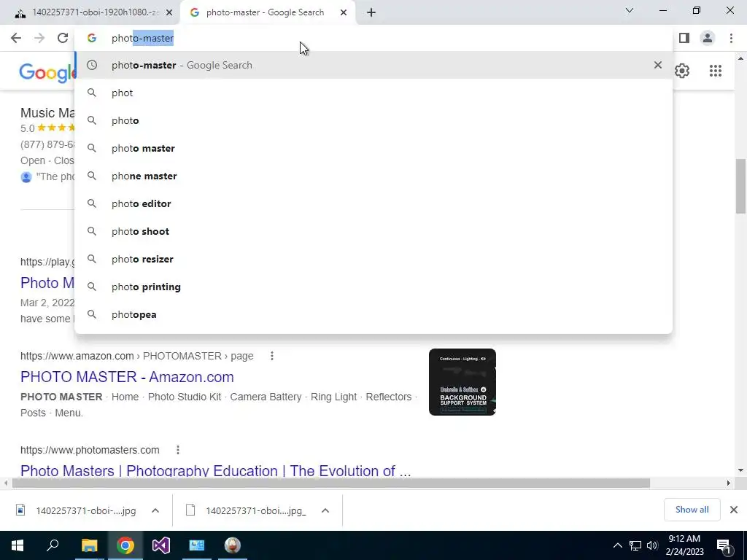Choose the 'photo master' suggestion
This screenshot has height=560, width=747.
coord(373,148)
